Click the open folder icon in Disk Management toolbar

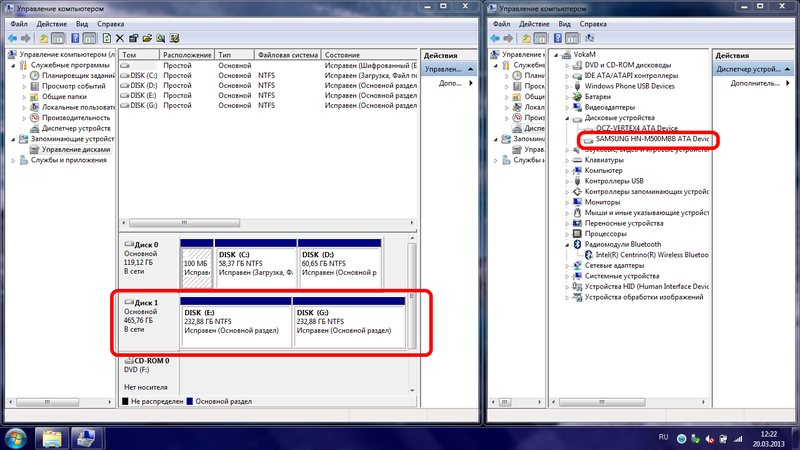[147, 38]
